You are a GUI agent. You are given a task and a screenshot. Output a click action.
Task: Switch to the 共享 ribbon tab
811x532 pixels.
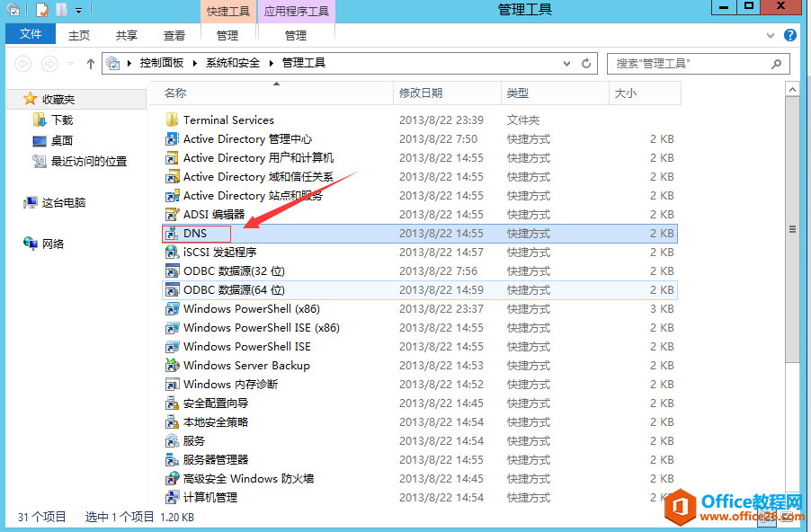click(127, 35)
